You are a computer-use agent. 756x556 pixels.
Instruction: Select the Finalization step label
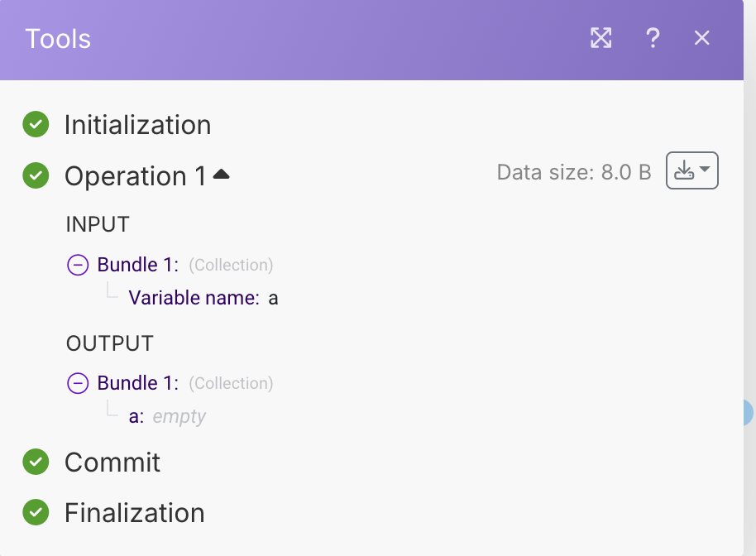(x=134, y=513)
